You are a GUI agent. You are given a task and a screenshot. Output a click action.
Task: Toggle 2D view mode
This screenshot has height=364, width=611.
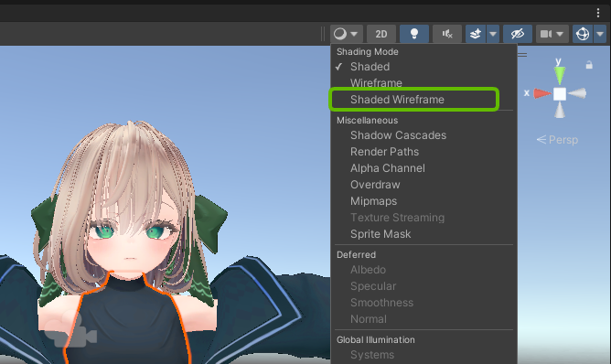point(381,34)
